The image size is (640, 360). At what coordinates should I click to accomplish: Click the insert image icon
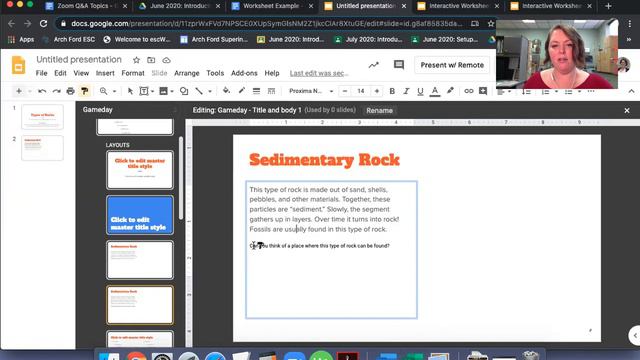[163, 91]
